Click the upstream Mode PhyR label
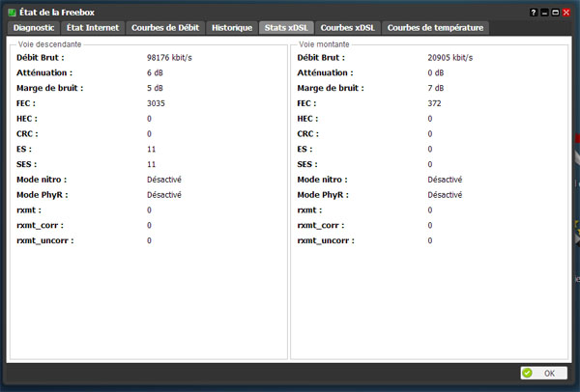This screenshot has height=392, width=580. [323, 195]
